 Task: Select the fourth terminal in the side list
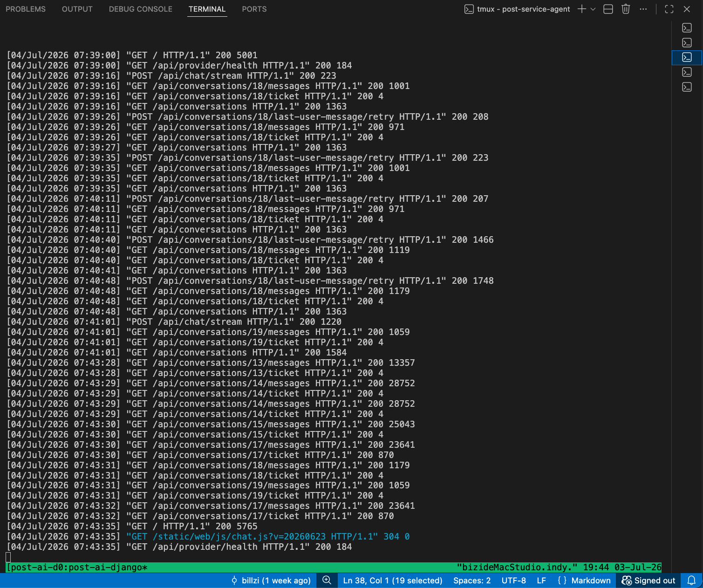pyautogui.click(x=687, y=72)
